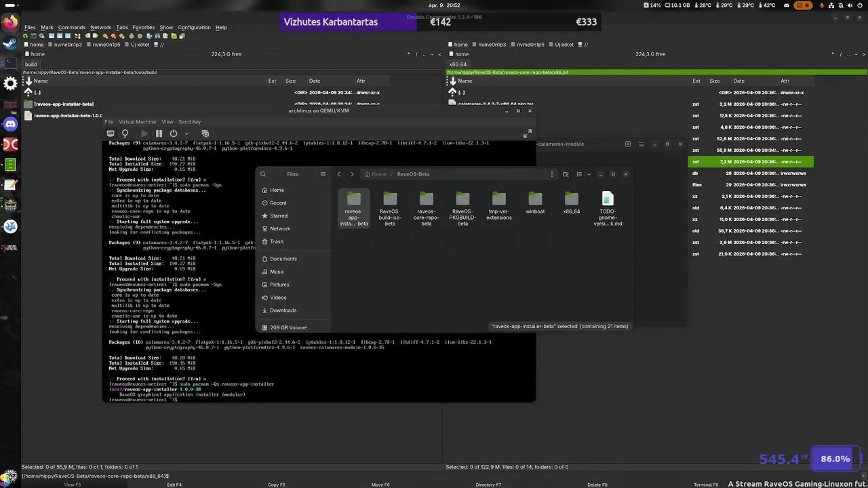Image resolution: width=868 pixels, height=488 pixels.
Task: Open the Files sidebar hamburger menu
Action: 323,174
